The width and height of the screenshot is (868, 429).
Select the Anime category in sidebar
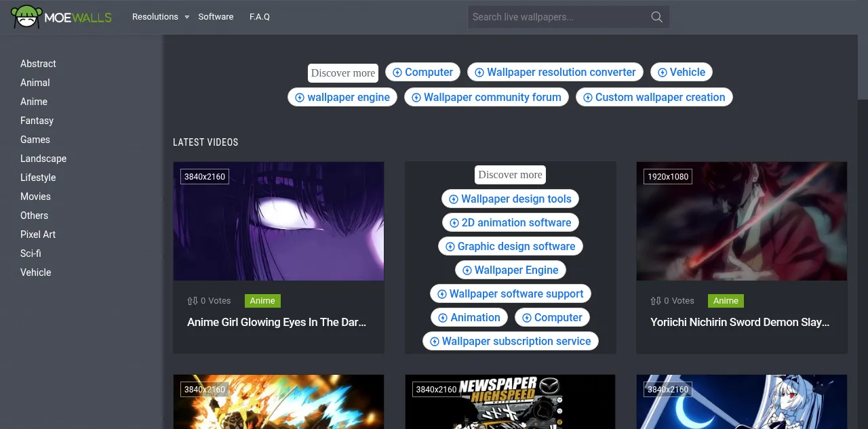pyautogui.click(x=34, y=102)
